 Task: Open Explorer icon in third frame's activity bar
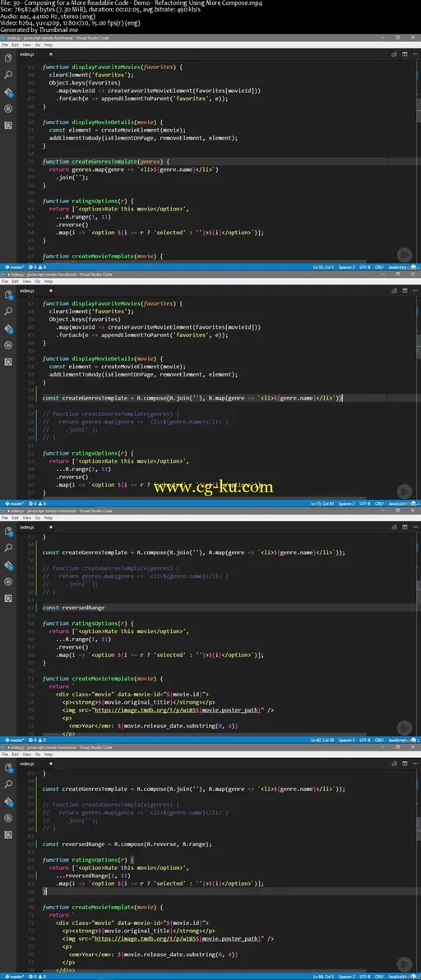(8, 530)
